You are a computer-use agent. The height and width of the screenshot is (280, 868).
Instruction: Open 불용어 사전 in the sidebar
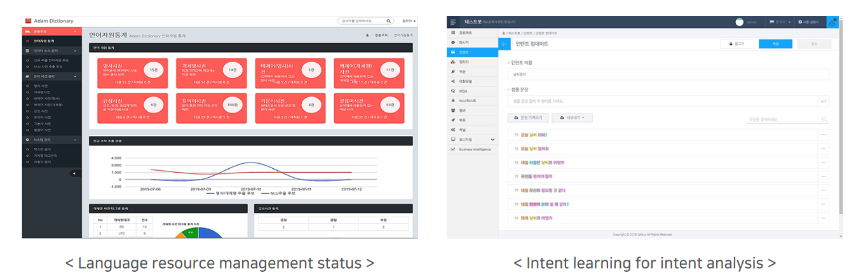[41, 130]
